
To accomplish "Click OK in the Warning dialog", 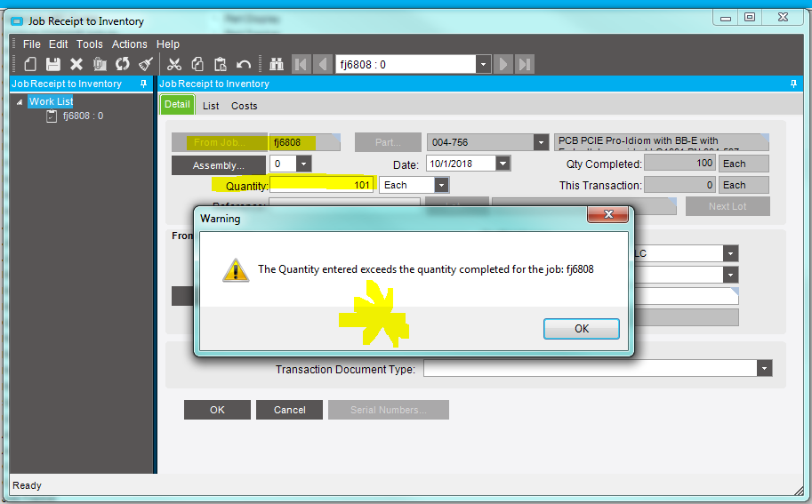I will [x=581, y=329].
